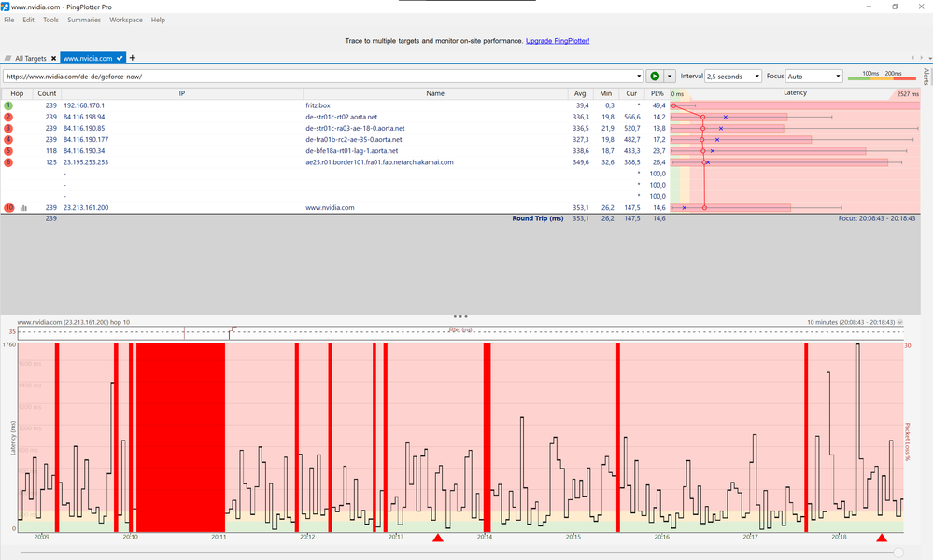Click the timeline slider handle at bottom

[x=898, y=553]
